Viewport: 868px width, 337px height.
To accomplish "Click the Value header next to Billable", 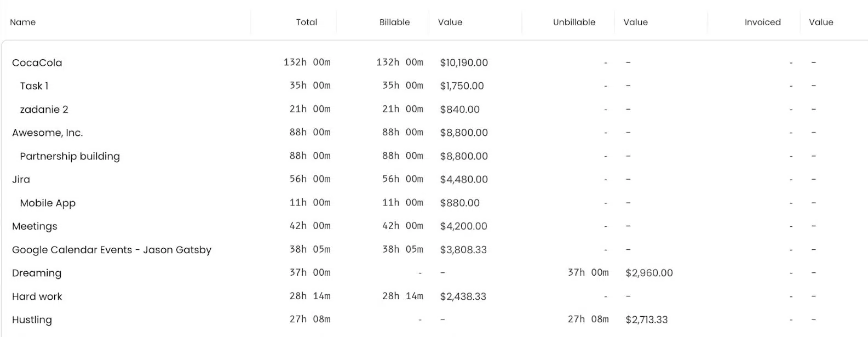I will coord(450,22).
